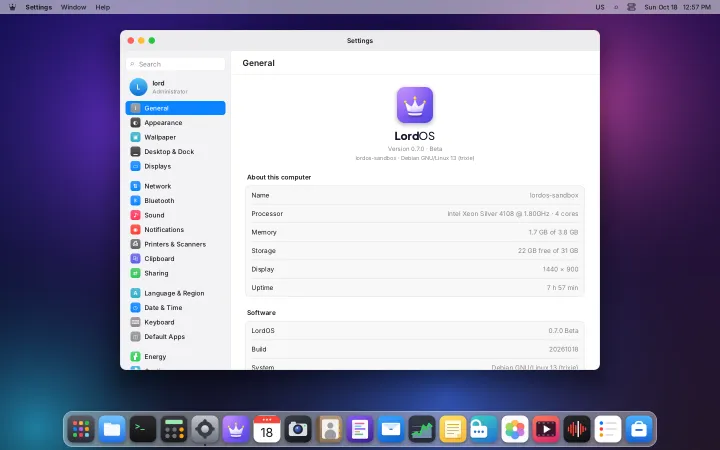The width and height of the screenshot is (720, 450).
Task: Go to Notifications settings
Action: tap(175, 230)
